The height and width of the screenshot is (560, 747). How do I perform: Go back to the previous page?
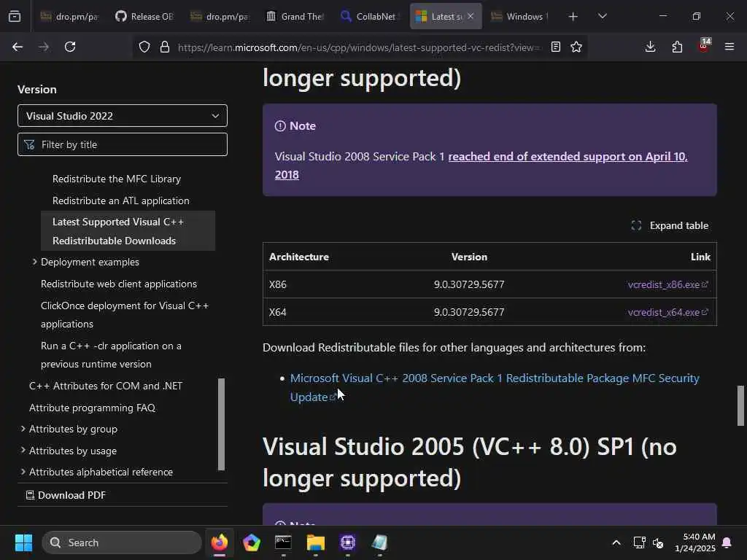coord(18,47)
